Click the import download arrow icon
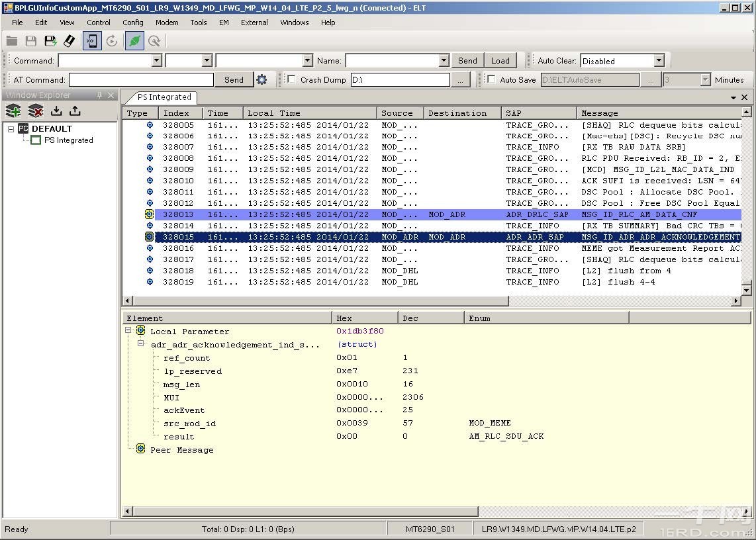Screen dimensions: 756x540 (56, 111)
